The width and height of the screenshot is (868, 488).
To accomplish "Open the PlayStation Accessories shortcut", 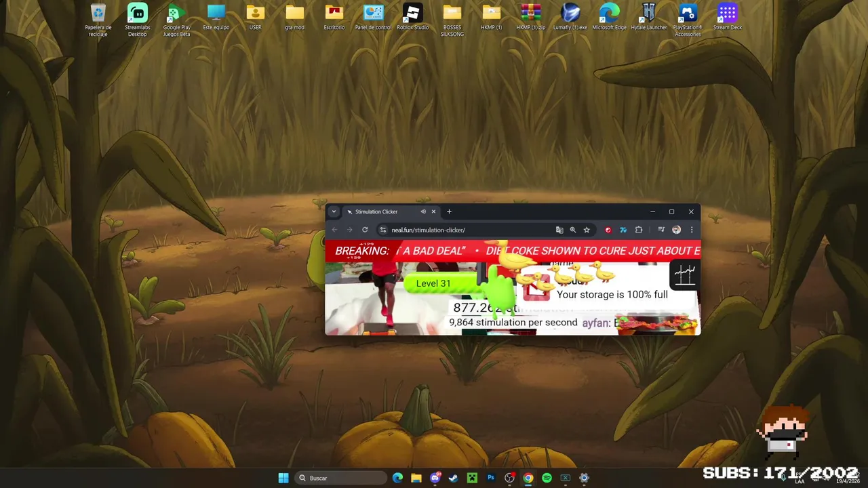I will [688, 20].
